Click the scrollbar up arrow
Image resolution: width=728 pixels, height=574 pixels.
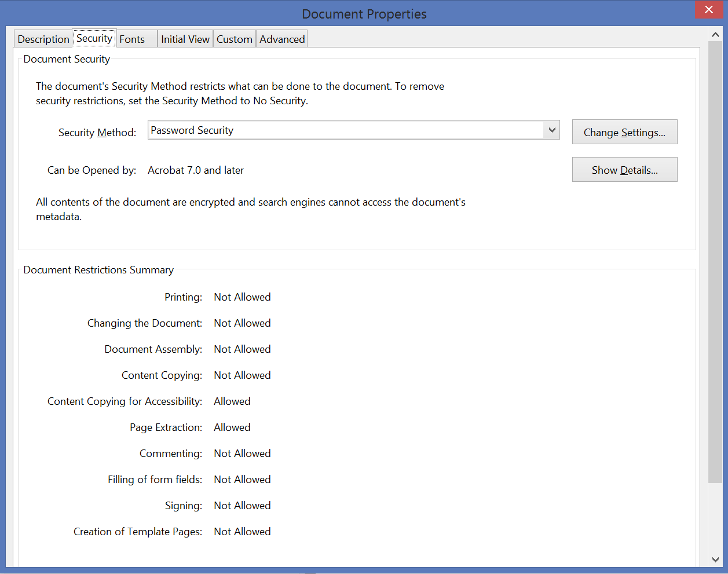click(x=716, y=34)
